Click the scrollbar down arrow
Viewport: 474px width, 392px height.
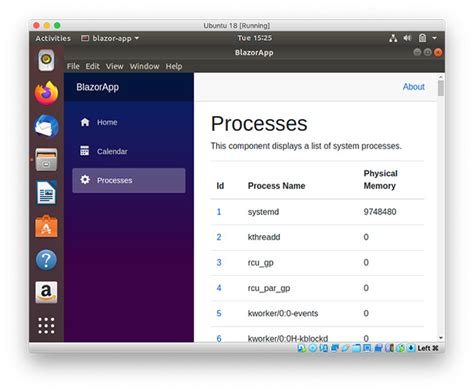(441, 338)
